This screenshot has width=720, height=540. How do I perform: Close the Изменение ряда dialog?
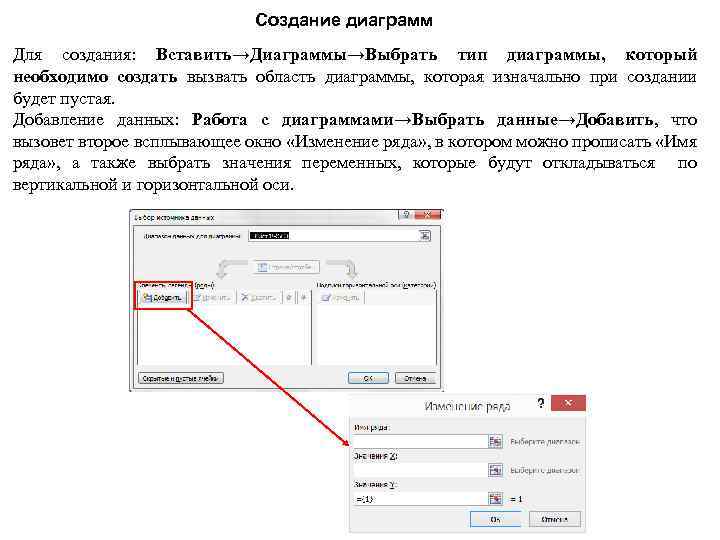coord(568,403)
